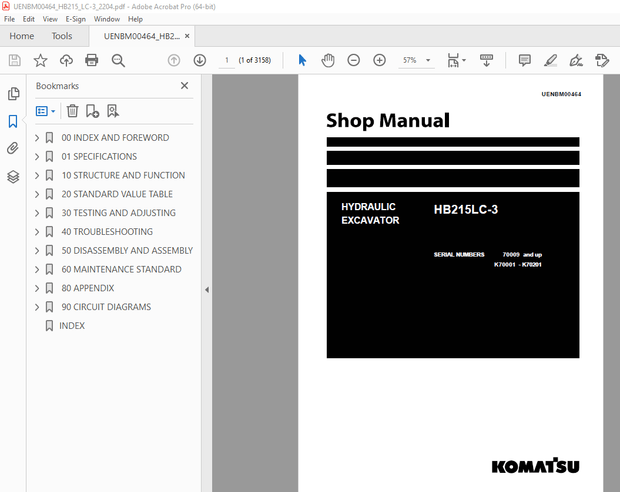Zoom out with minus icon

(353, 60)
